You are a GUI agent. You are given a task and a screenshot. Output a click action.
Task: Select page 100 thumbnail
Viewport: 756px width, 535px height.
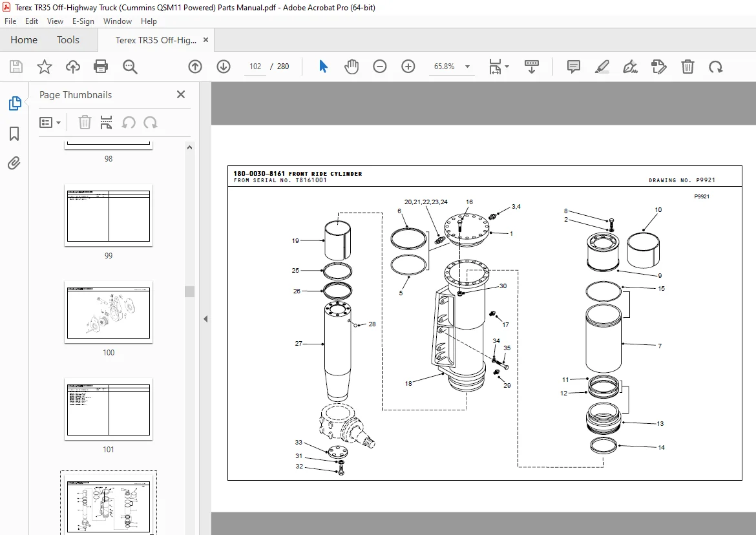[109, 312]
